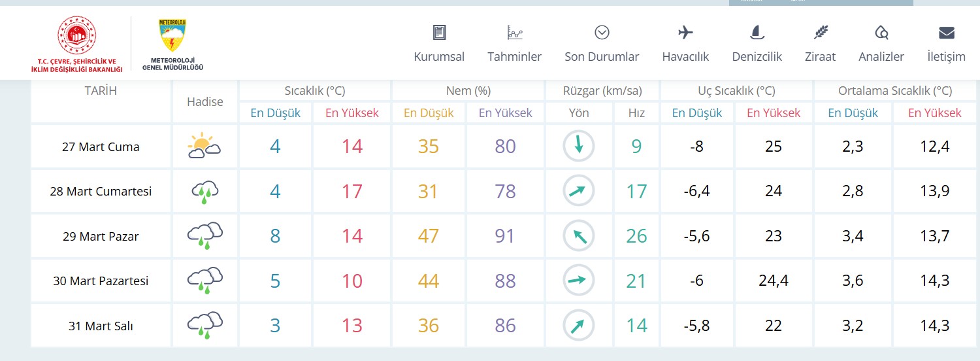Click the Kurumsal link text
This screenshot has width=980, height=361.
tap(439, 57)
